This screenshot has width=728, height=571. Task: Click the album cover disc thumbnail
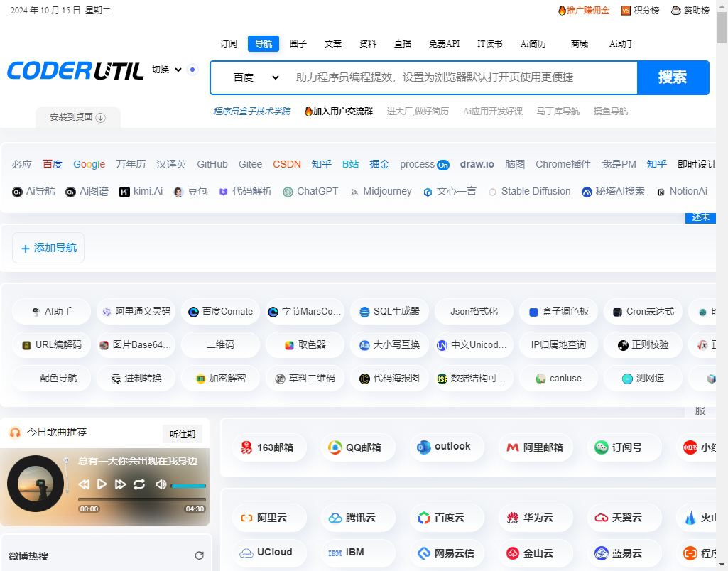click(x=36, y=483)
